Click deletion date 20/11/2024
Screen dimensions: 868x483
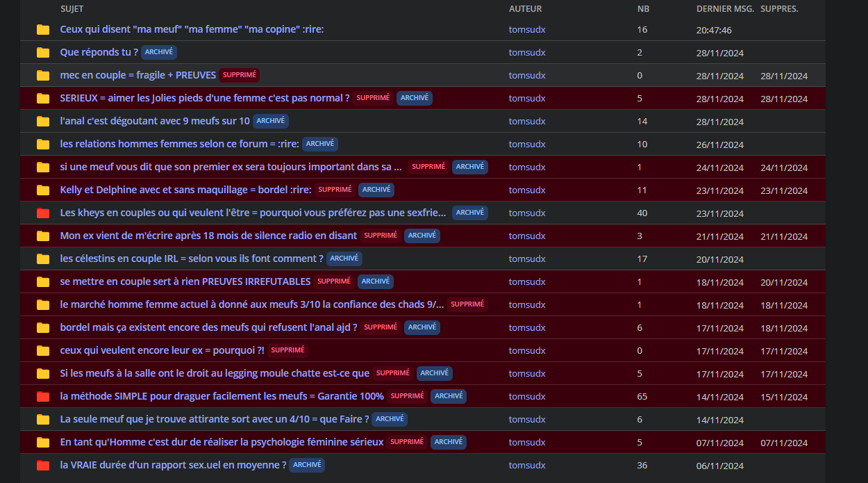coord(784,282)
